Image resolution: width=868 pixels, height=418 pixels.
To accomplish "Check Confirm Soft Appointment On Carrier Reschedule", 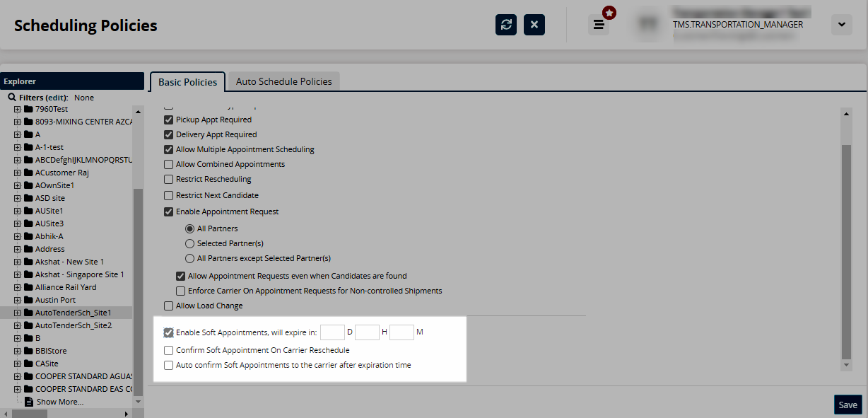I will (x=168, y=350).
